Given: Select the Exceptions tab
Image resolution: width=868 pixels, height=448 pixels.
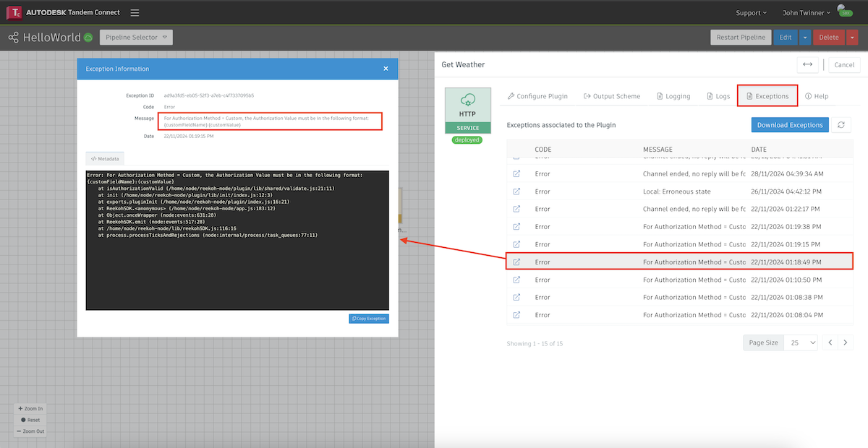Looking at the screenshot, I should pyautogui.click(x=767, y=96).
